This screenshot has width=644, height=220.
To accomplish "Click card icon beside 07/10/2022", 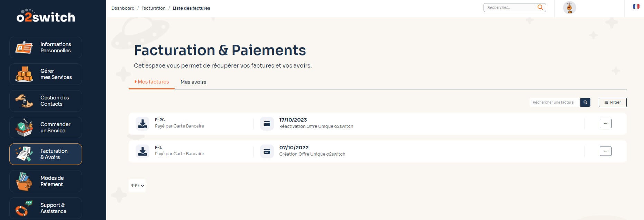I will pyautogui.click(x=267, y=151).
